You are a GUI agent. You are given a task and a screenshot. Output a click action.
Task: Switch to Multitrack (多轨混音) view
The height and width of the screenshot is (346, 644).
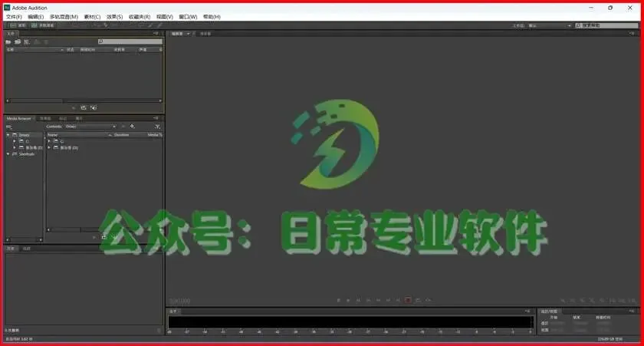pyautogui.click(x=43, y=25)
